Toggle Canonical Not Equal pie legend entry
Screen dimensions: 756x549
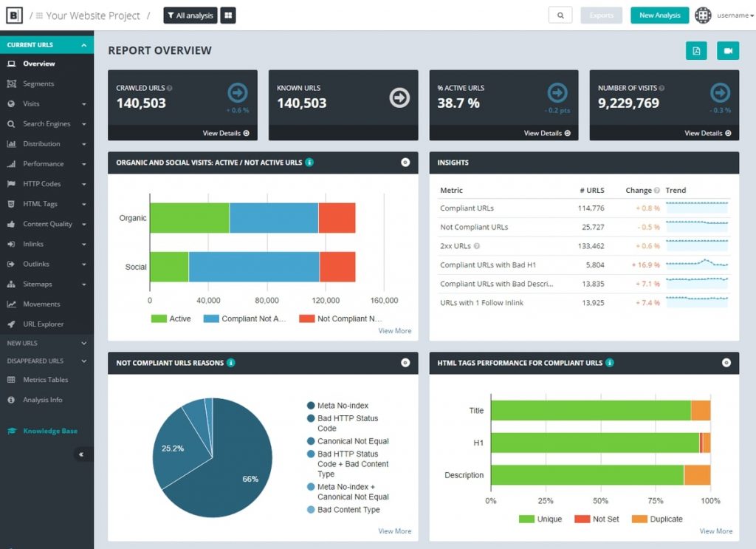point(348,441)
